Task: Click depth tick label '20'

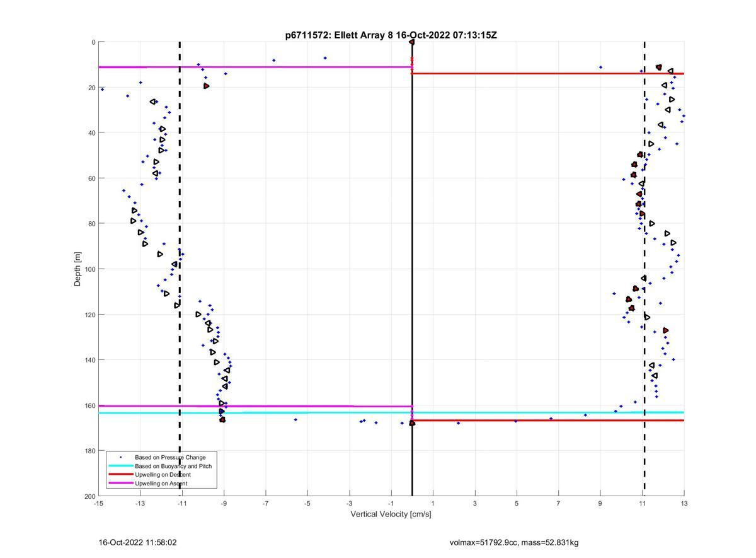Action: (91, 88)
